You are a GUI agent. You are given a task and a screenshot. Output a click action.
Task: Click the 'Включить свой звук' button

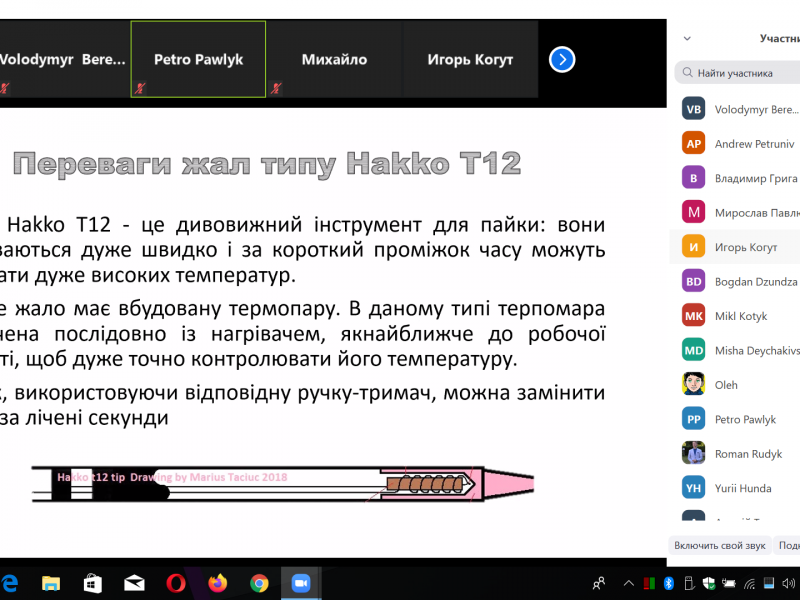719,545
